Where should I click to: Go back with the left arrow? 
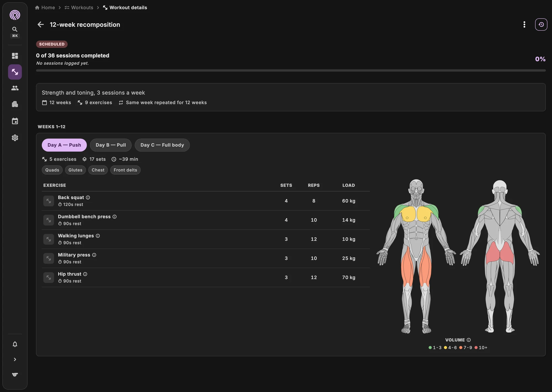tap(41, 25)
